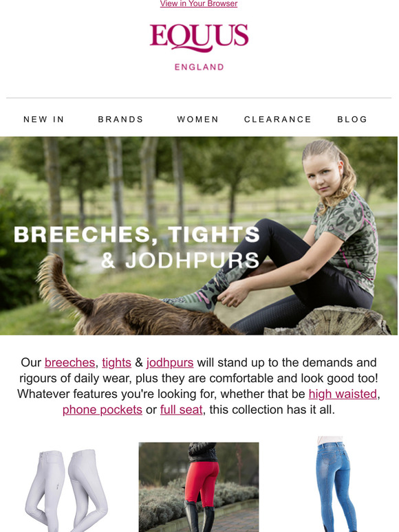
Task: Select the BRANDS navigation item
Action: (120, 120)
